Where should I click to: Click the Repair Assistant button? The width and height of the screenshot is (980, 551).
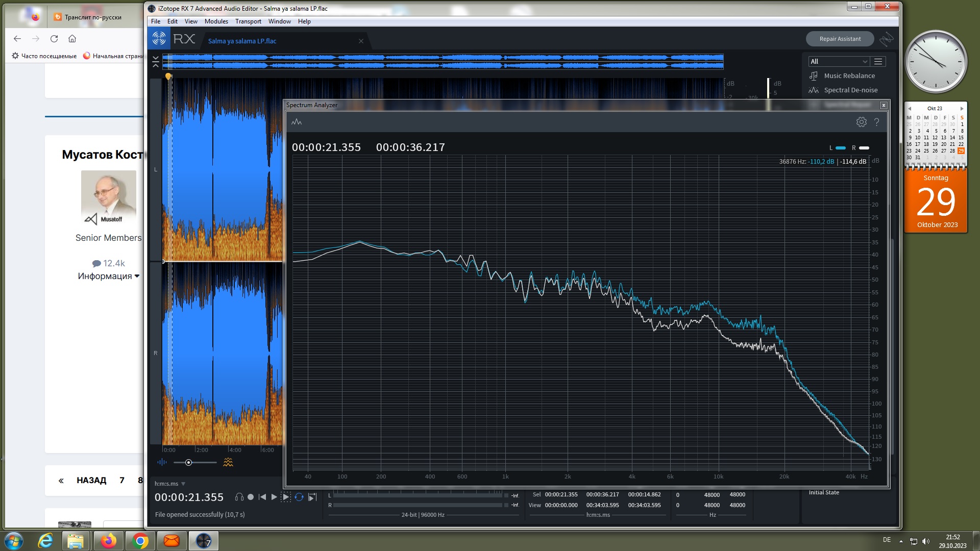click(840, 39)
